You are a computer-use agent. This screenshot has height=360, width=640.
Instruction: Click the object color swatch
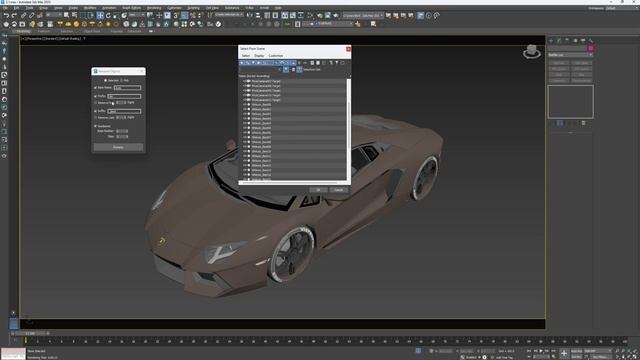590,48
